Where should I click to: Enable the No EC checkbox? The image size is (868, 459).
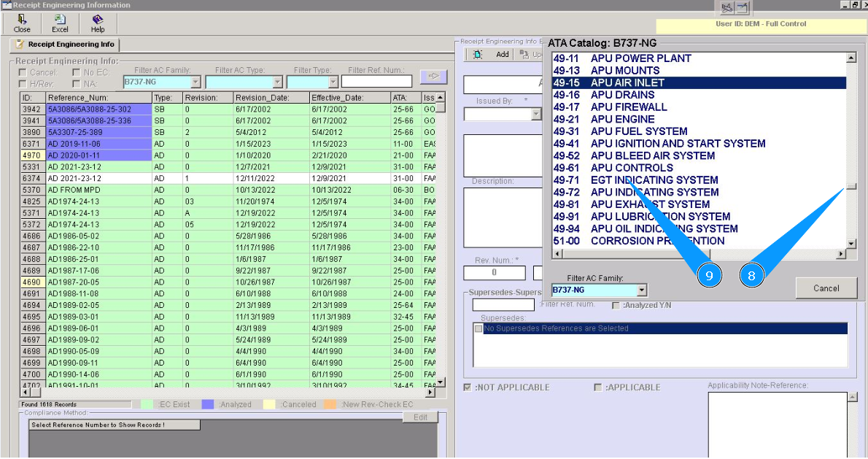(x=77, y=72)
